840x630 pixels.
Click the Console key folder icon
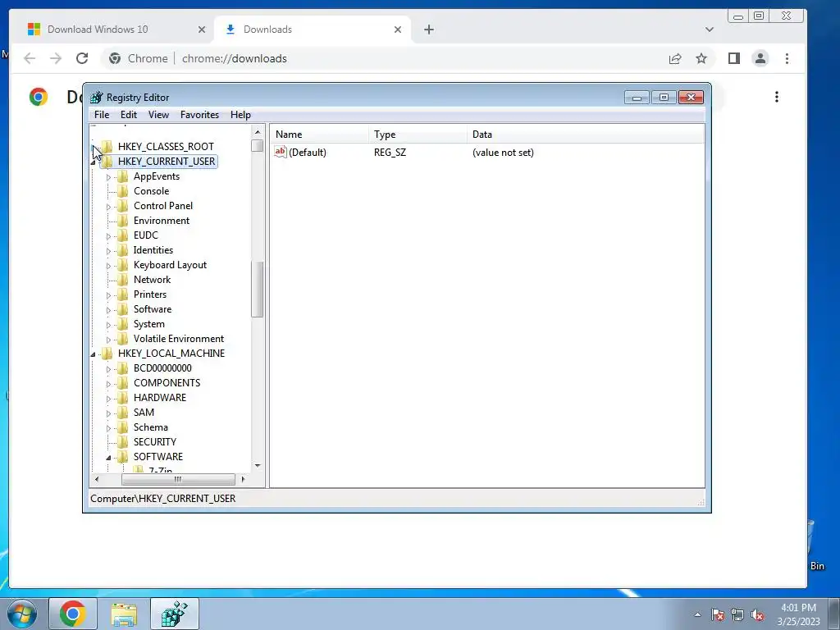click(x=123, y=191)
